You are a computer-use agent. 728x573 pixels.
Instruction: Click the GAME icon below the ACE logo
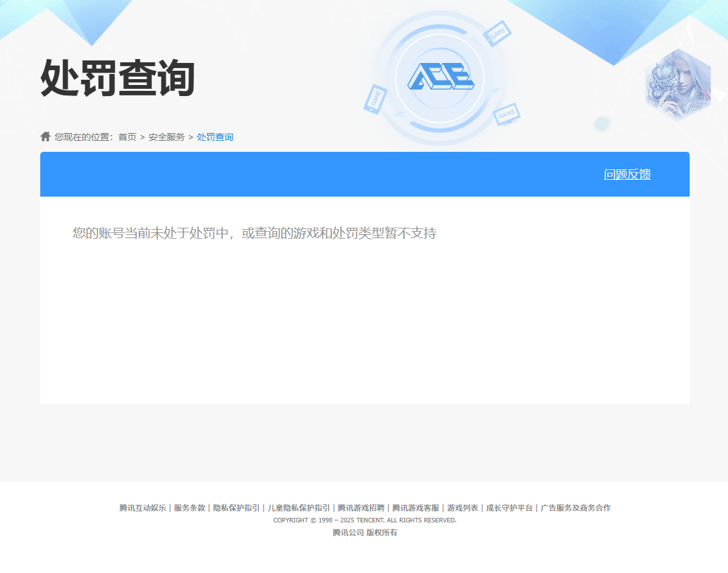(x=508, y=115)
